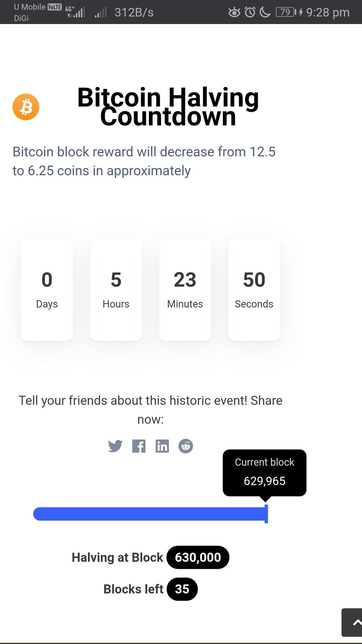This screenshot has width=362, height=644.
Task: Click the Seconds countdown card
Action: pyautogui.click(x=254, y=290)
